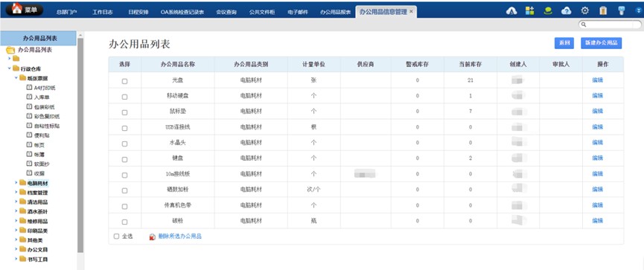This screenshot has height=270, width=644.
Task: Click the root folder icon of 办公用品列表 tree
Action: (10, 50)
